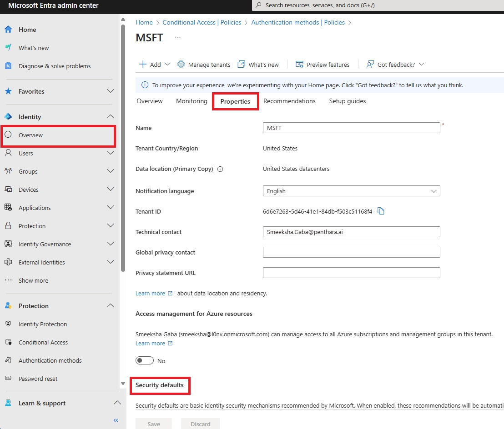Viewport: 504px width, 429px height.
Task: Go to Conditional Access | Policies breadcrumb
Action: (x=202, y=22)
